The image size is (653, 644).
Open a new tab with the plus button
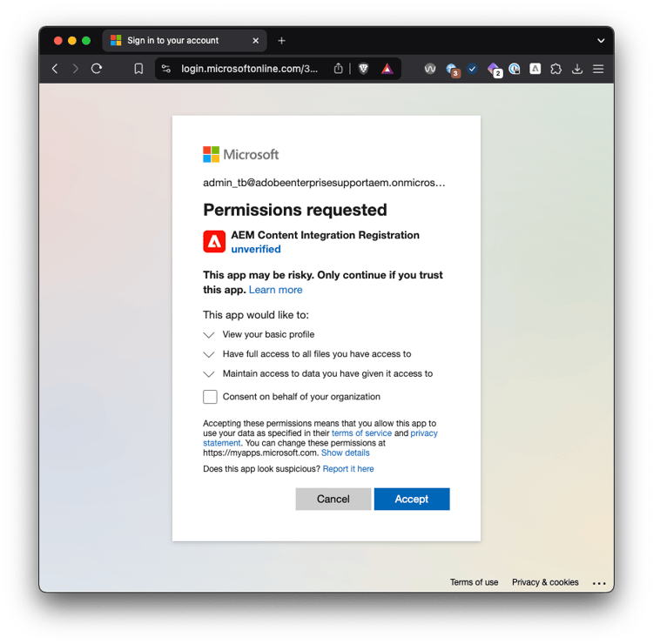click(x=281, y=40)
